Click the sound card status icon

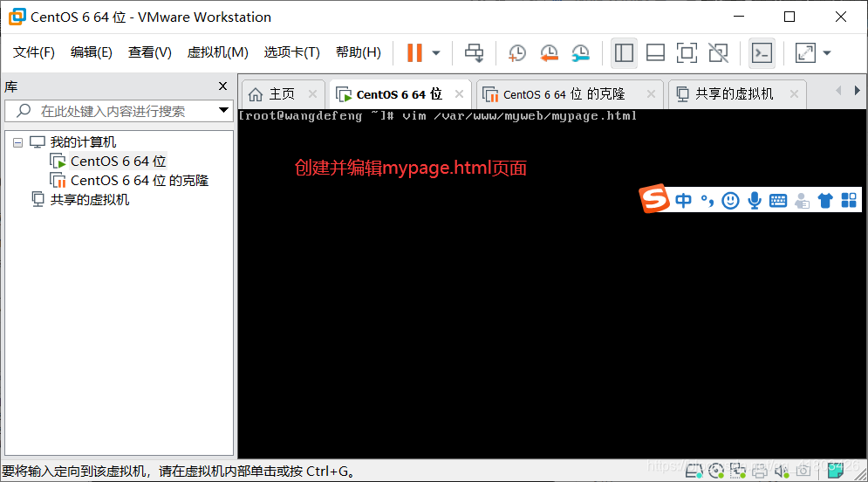click(x=781, y=471)
